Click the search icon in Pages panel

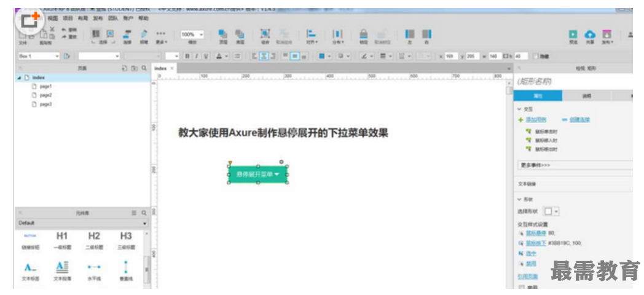click(x=144, y=69)
